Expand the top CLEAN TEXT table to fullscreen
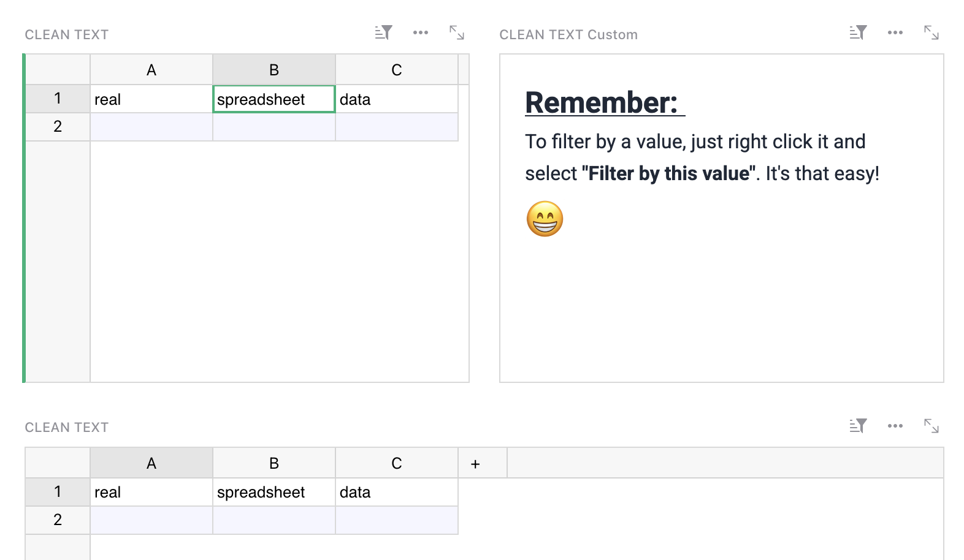Image resolution: width=964 pixels, height=560 pixels. (456, 34)
